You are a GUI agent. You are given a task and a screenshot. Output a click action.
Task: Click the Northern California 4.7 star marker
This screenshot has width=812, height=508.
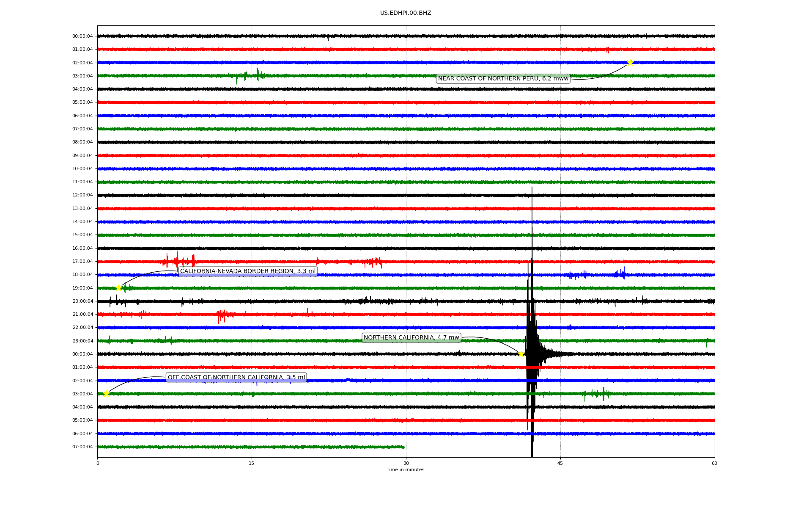coord(521,354)
